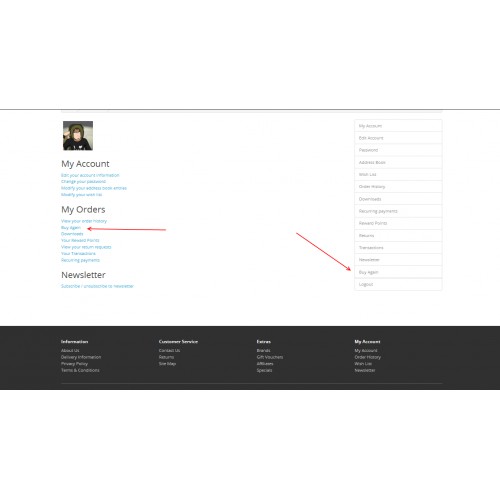This screenshot has height=500, width=500.
Task: Open About Us footer link
Action: tap(70, 351)
